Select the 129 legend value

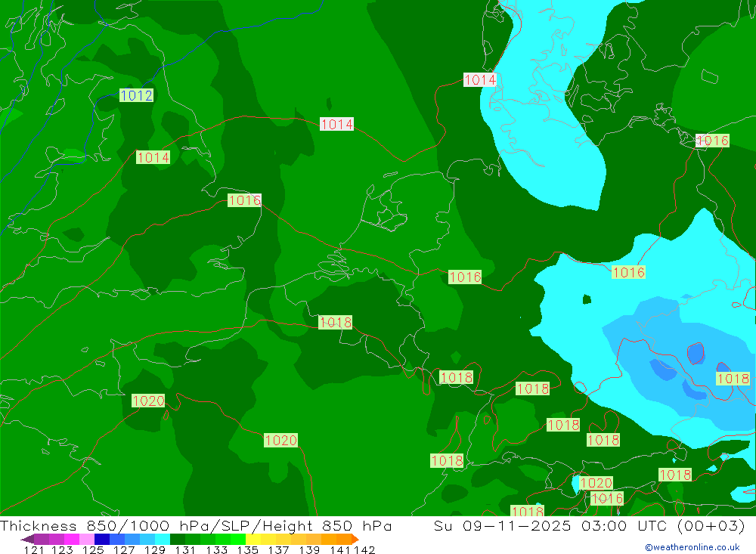154,550
